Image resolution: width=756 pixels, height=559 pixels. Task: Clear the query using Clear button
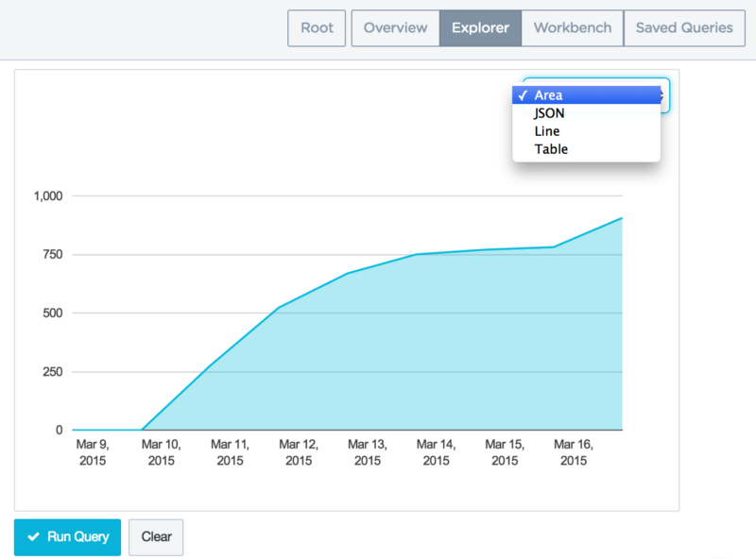click(156, 537)
